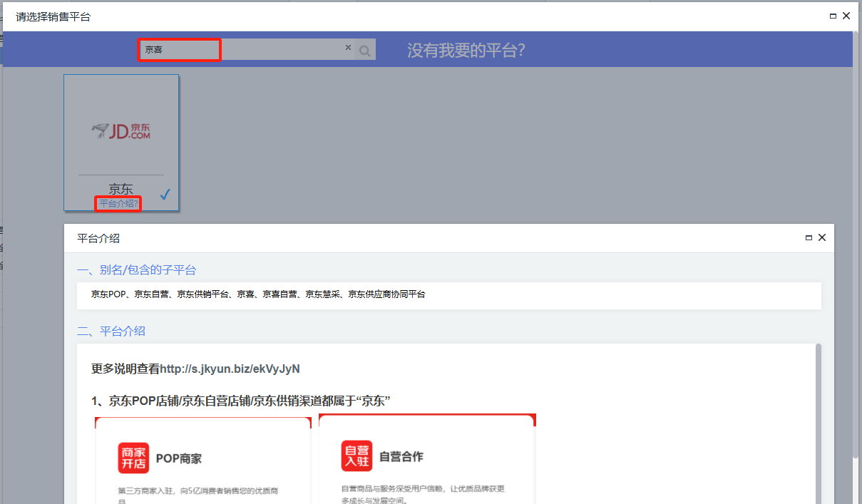862x504 pixels.
Task: Close the 请选择销售平台 dialog
Action: click(846, 15)
